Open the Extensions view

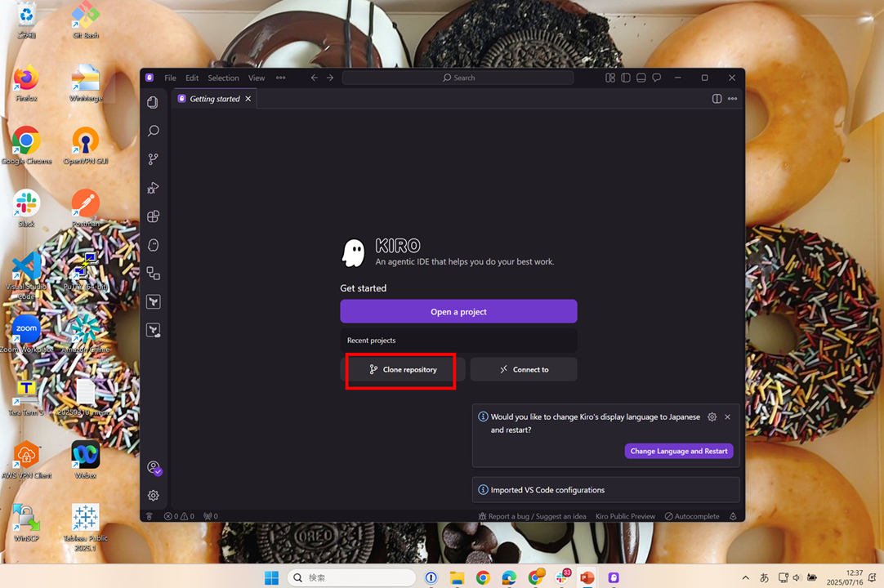tap(153, 216)
